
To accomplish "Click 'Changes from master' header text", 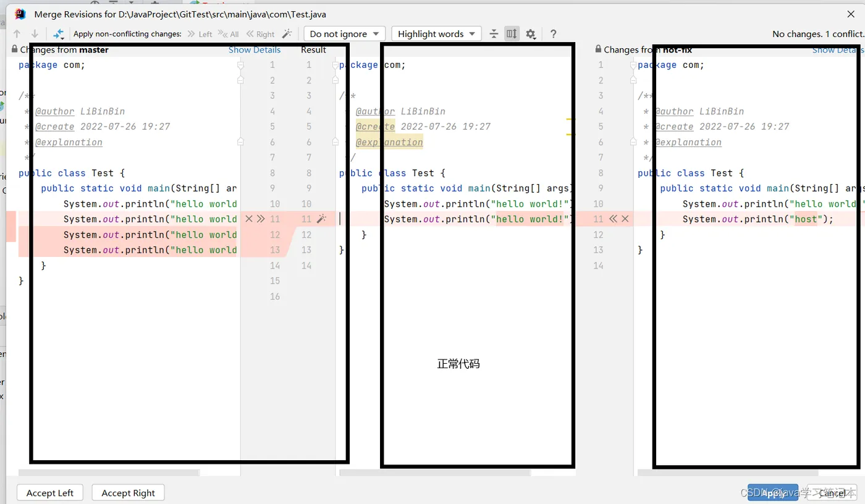I will 64,49.
